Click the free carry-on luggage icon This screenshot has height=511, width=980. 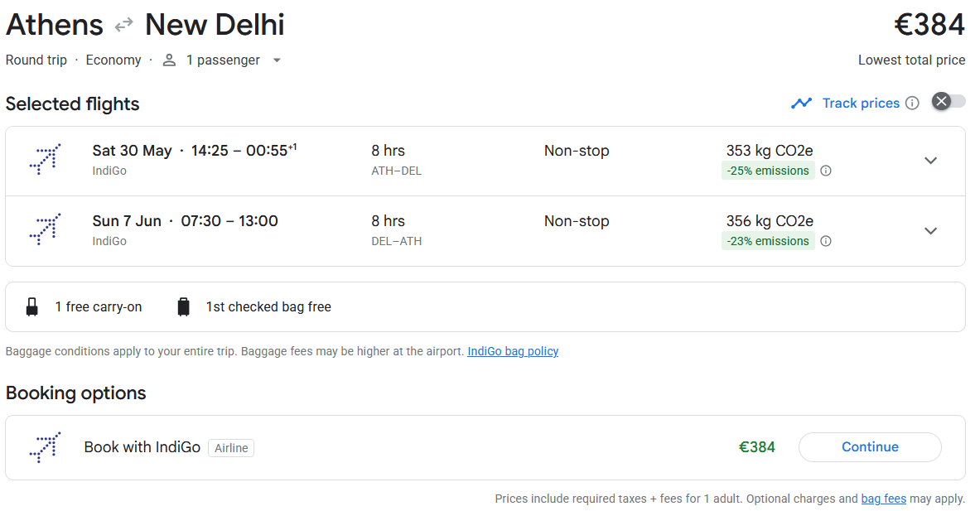click(32, 307)
